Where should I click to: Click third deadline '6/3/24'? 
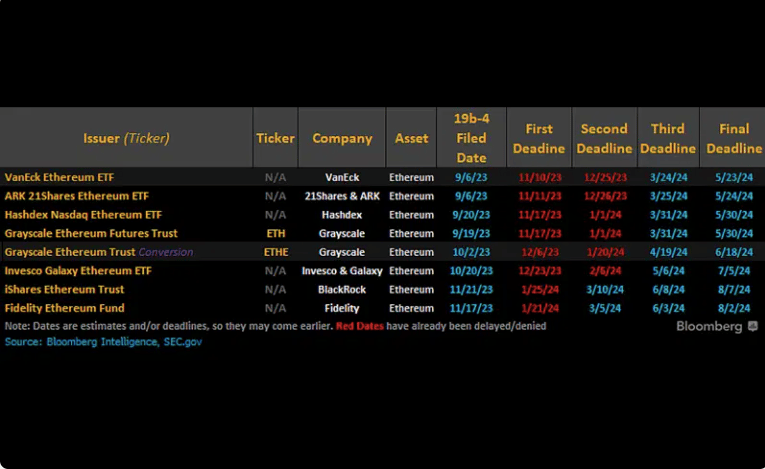coord(668,308)
